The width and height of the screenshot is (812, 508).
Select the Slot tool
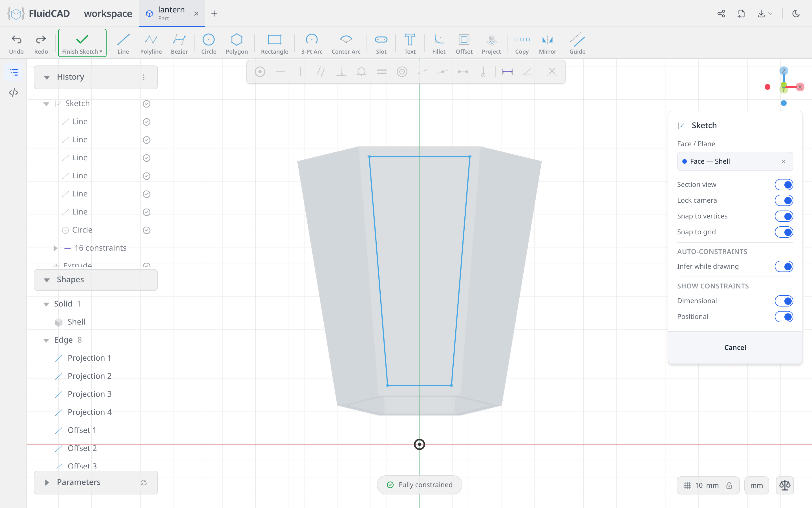[381, 44]
